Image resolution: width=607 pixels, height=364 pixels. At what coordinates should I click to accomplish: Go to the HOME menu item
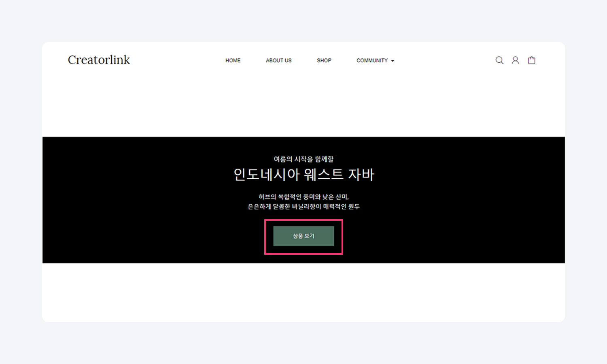233,60
